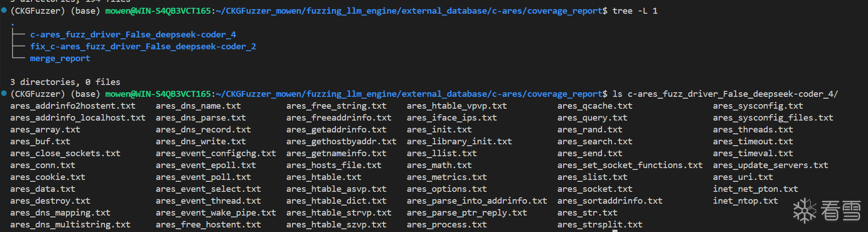Screen dimensions: 868x232
Task: Open ares_sysconfig_files.txt file
Action: pos(773,118)
